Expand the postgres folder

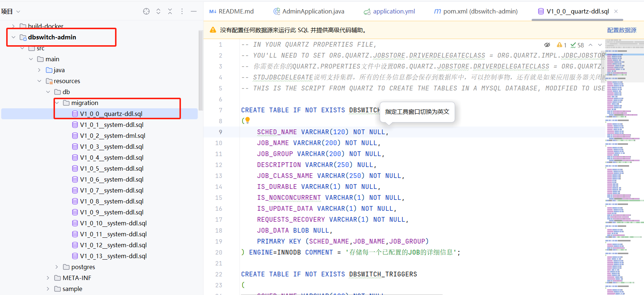[x=57, y=267]
